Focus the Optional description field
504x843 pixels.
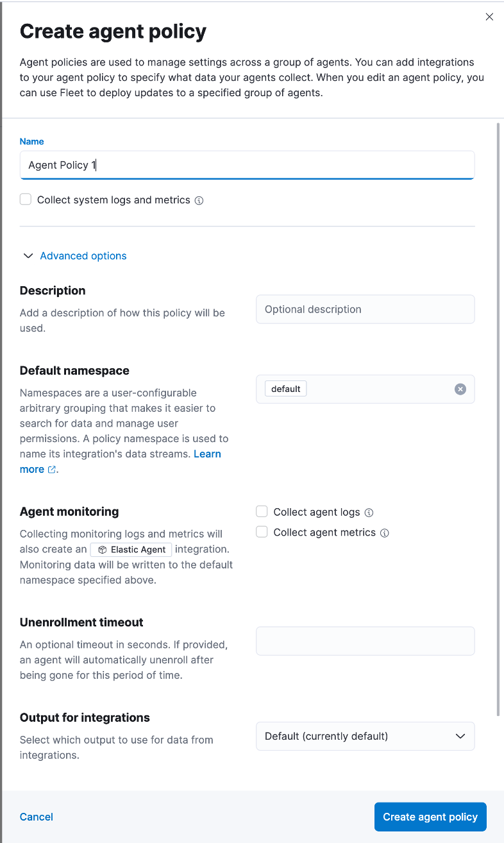pos(365,309)
